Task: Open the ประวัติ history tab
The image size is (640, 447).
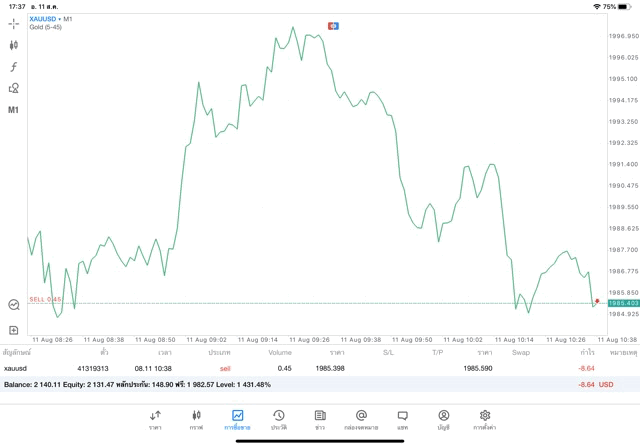Action: (x=278, y=419)
